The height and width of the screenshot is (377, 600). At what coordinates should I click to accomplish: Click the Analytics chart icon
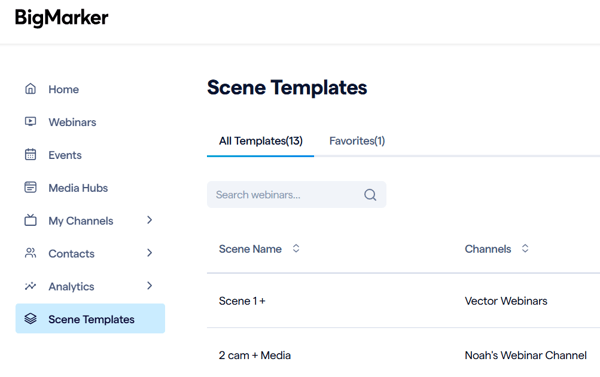[31, 286]
